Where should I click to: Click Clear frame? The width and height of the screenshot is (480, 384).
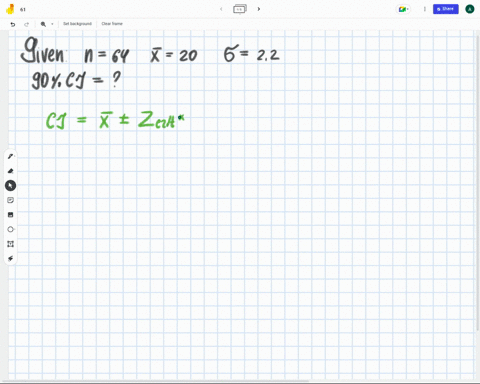(112, 24)
